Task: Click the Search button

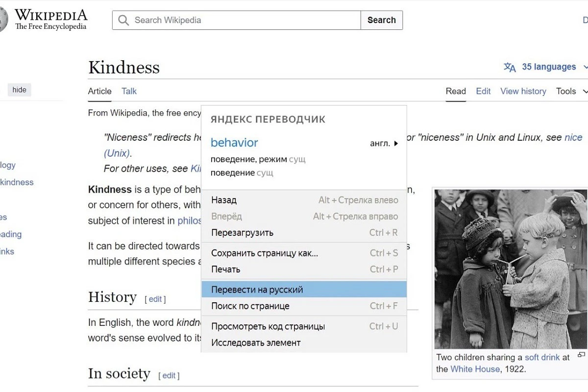Action: tap(382, 20)
